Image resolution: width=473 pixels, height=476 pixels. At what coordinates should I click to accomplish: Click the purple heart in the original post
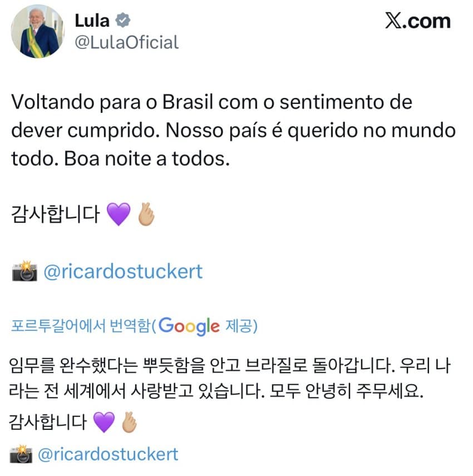[x=119, y=214]
